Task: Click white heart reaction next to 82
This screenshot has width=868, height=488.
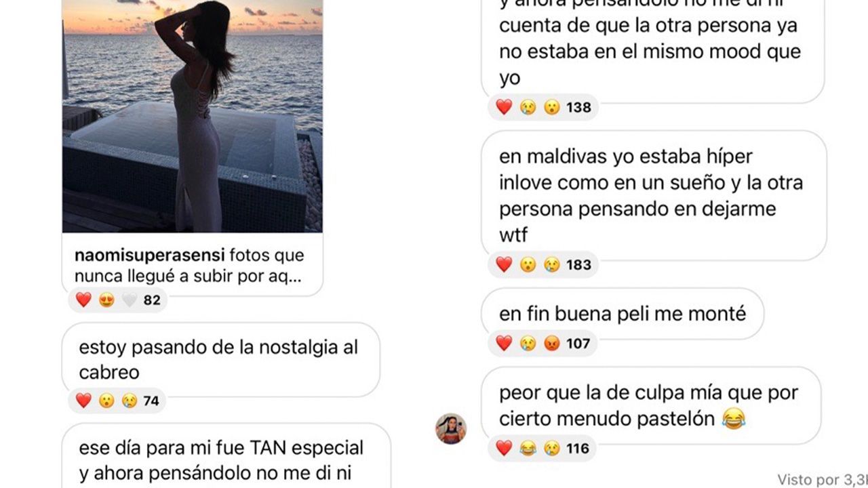Action: tap(130, 300)
